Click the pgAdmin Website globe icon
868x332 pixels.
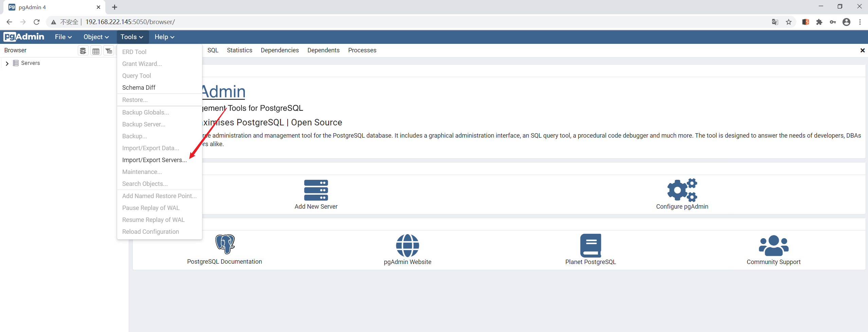pyautogui.click(x=408, y=245)
